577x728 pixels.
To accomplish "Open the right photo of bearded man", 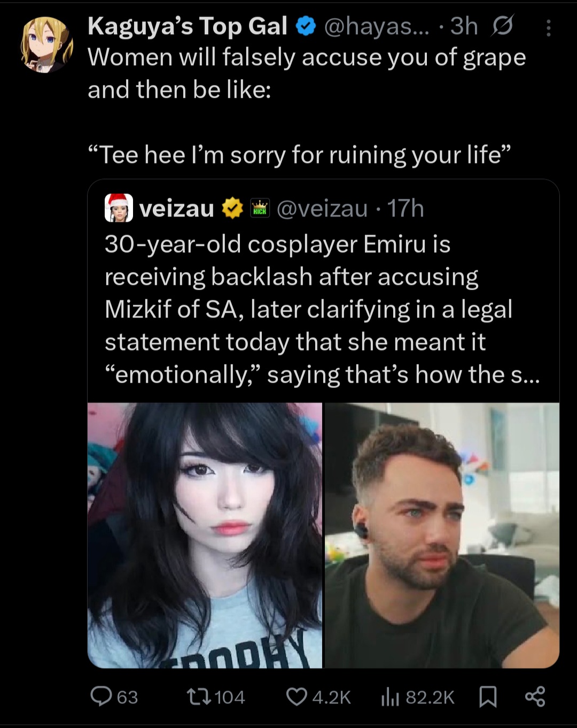I will click(x=442, y=535).
